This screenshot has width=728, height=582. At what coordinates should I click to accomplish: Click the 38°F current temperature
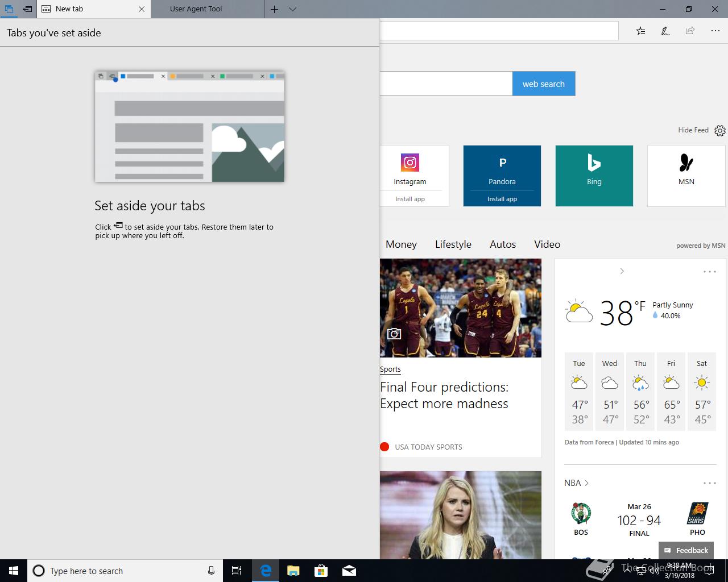click(x=623, y=313)
